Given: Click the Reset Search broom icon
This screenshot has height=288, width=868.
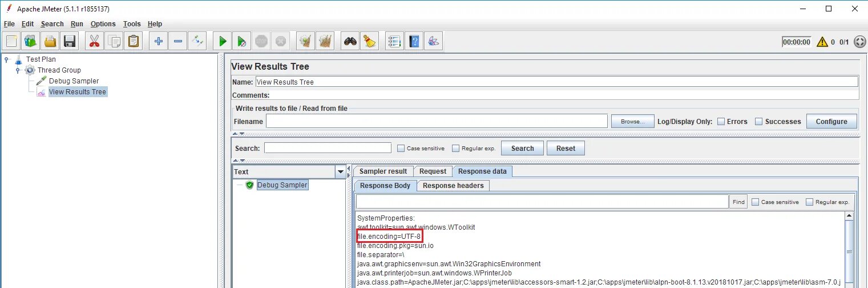Looking at the screenshot, I should point(370,41).
